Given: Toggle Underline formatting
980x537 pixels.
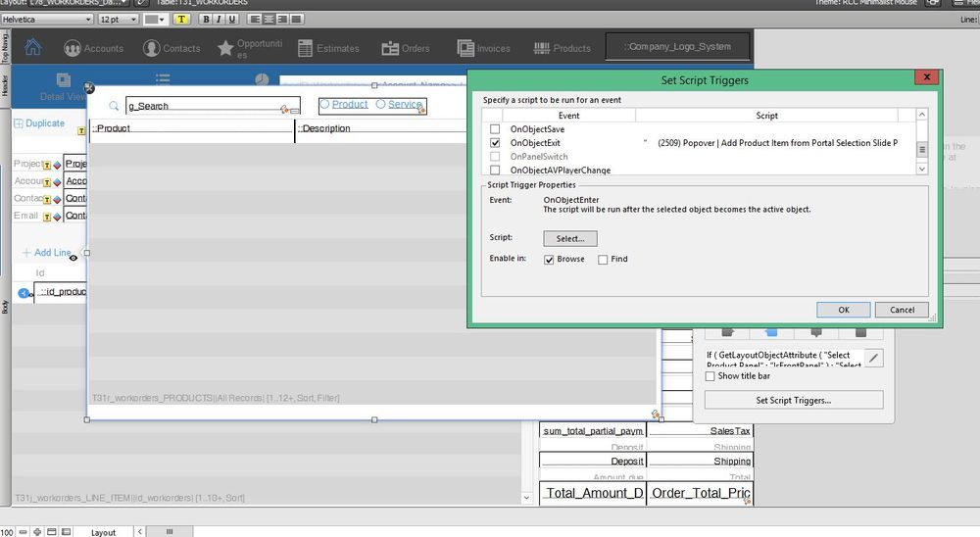Looking at the screenshot, I should (232, 20).
